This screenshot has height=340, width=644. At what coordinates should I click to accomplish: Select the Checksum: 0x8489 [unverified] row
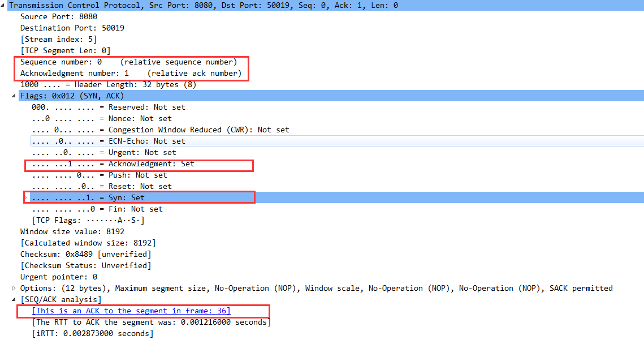(x=86, y=254)
